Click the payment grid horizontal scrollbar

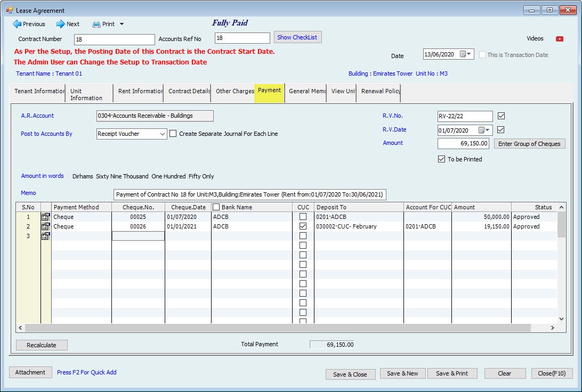[x=278, y=328]
